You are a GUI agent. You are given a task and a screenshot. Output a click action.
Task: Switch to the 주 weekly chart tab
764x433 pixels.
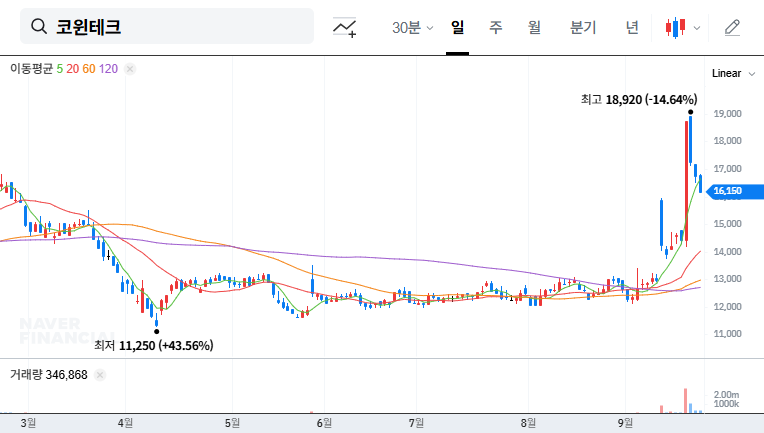click(496, 27)
